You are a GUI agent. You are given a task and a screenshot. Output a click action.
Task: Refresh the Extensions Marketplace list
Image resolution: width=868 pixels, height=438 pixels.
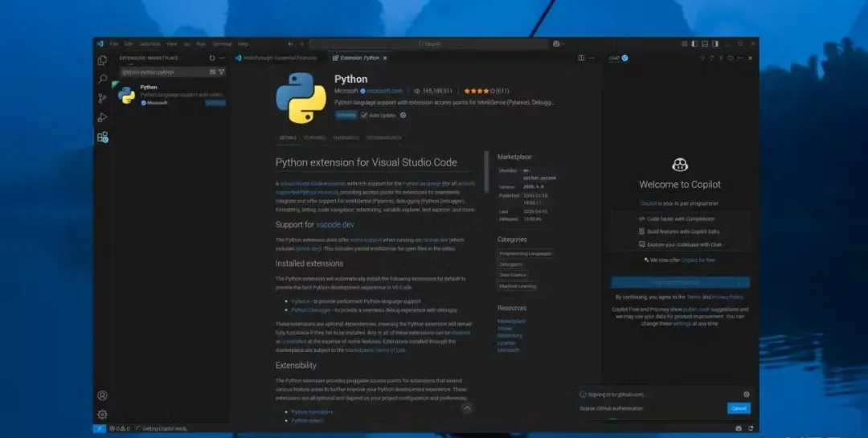(x=212, y=58)
